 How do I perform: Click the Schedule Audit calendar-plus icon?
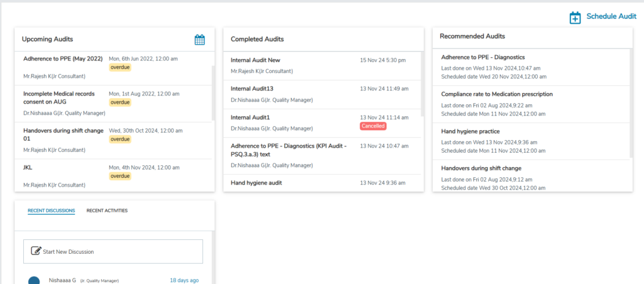[x=575, y=18]
